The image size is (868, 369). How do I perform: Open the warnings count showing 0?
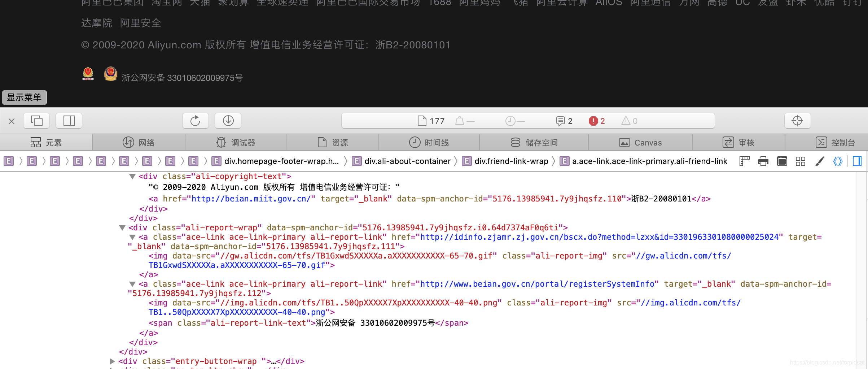(x=630, y=121)
